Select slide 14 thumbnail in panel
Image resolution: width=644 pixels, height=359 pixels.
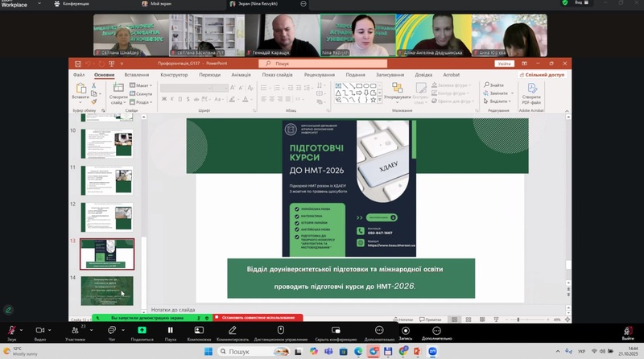[x=107, y=290]
